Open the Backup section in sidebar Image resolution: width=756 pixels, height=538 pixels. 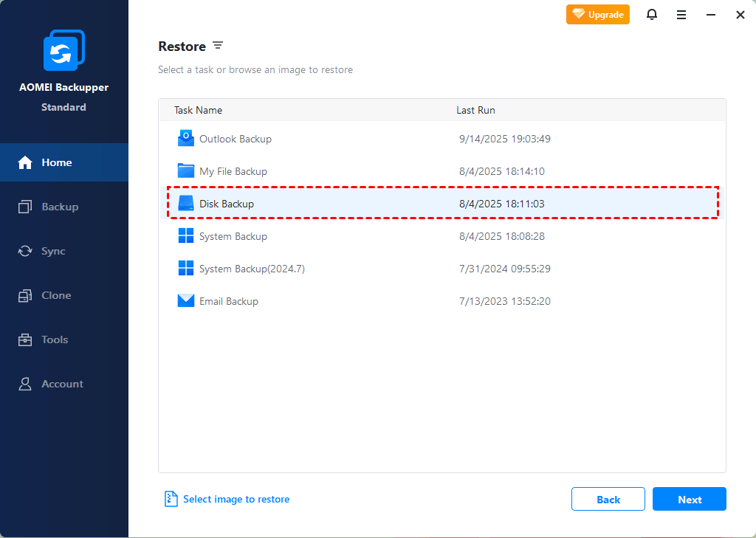click(59, 207)
